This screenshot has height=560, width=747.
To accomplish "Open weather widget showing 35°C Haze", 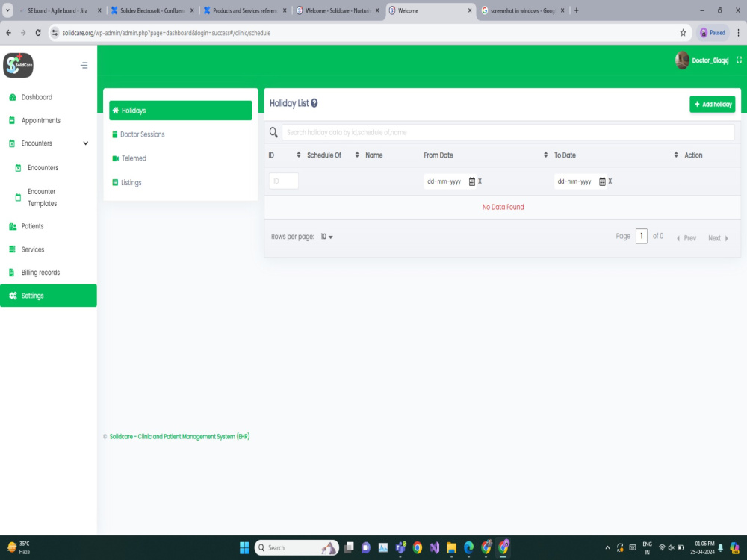I will [x=19, y=547].
